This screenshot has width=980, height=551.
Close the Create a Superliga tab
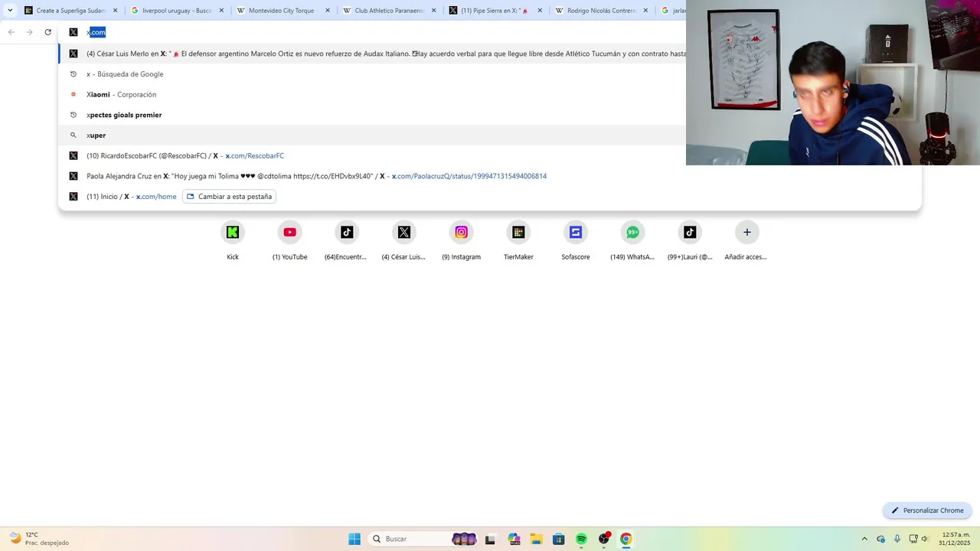tap(116, 11)
